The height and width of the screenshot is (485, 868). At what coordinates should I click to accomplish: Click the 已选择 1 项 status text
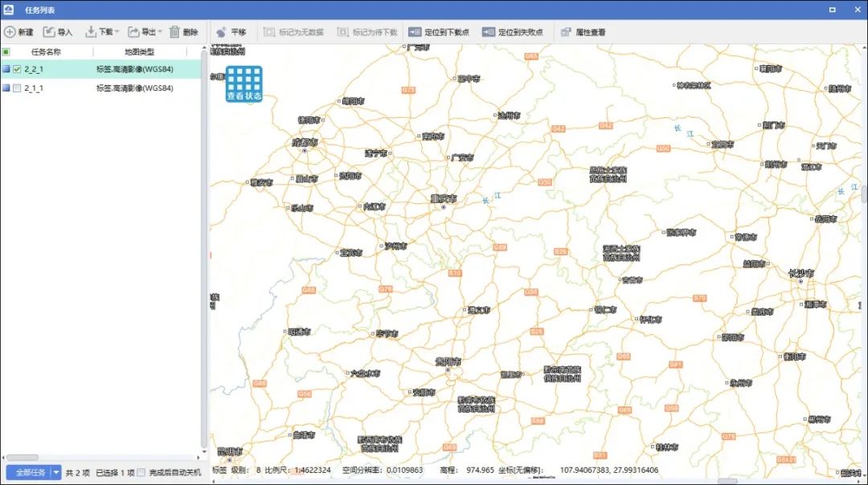tap(115, 472)
